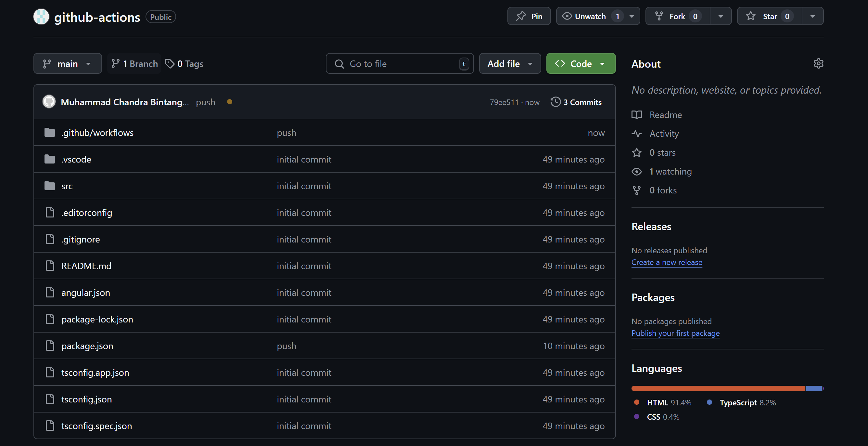Open the initial commit on the src row
This screenshot has width=868, height=446.
pyautogui.click(x=304, y=186)
